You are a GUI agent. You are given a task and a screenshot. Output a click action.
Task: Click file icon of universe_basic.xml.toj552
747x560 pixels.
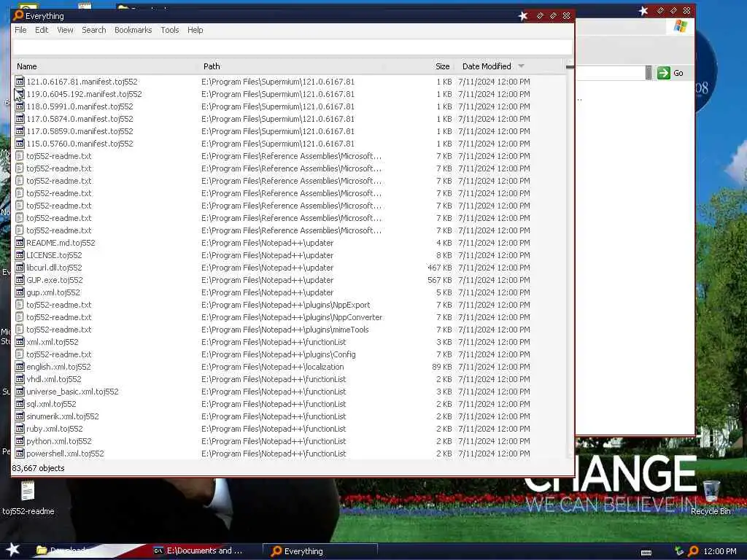[x=20, y=391]
